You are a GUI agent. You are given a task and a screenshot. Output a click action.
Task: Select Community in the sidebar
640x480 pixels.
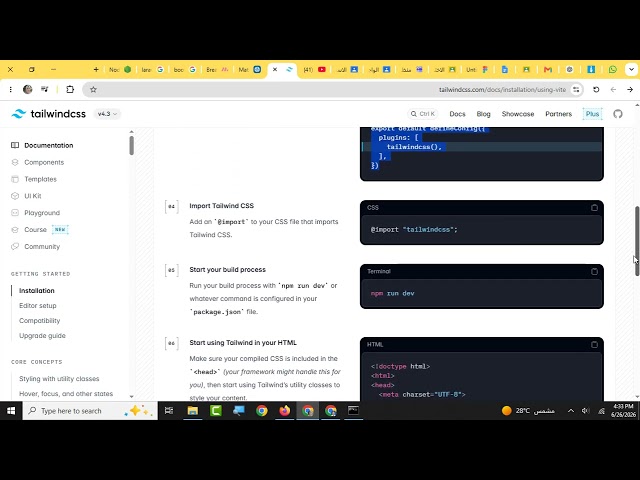36,247
